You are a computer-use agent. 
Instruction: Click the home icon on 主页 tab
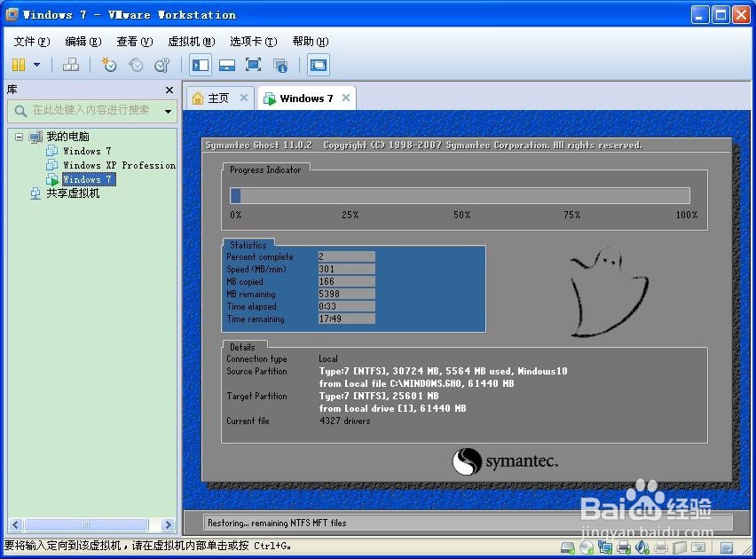(198, 98)
